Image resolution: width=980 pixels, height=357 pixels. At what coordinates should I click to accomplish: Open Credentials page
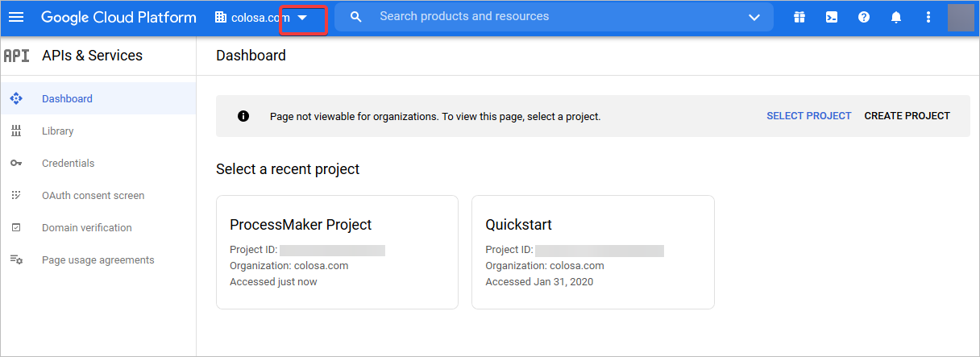(68, 164)
